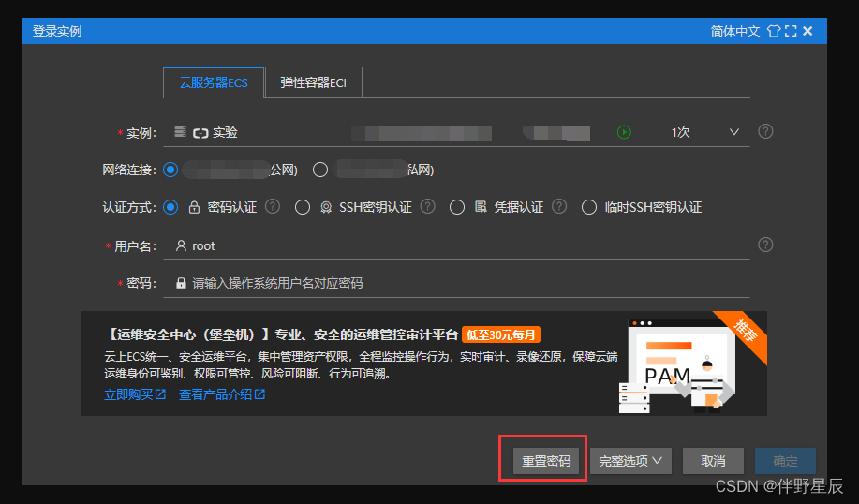Open help icon next to SSH key authentication

(427, 206)
